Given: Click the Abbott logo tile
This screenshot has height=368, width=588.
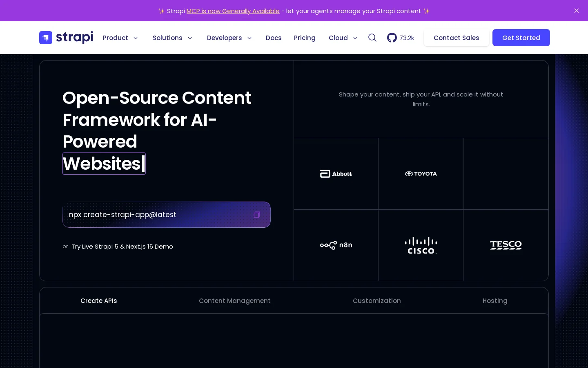Looking at the screenshot, I should pyautogui.click(x=336, y=174).
